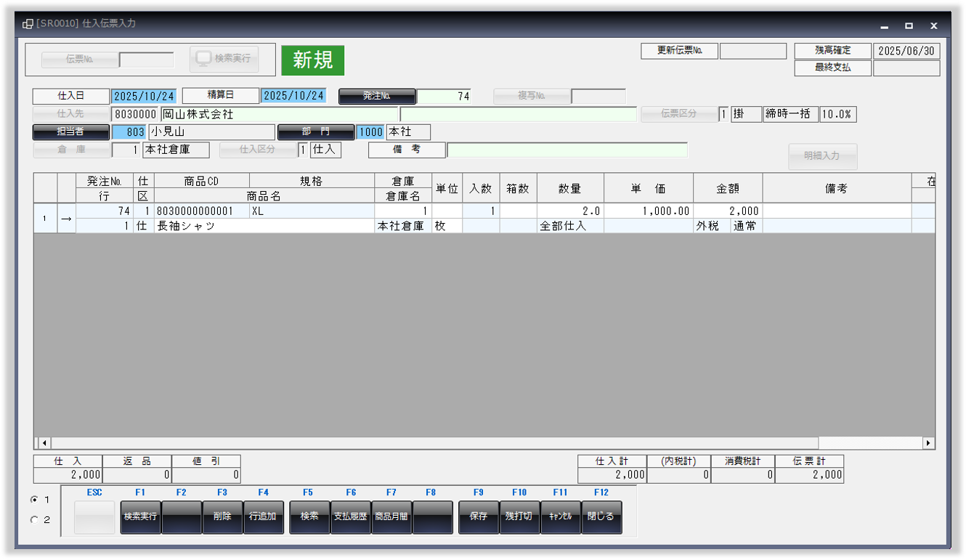
Task: Close the form with 閉じる button
Action: pyautogui.click(x=601, y=517)
